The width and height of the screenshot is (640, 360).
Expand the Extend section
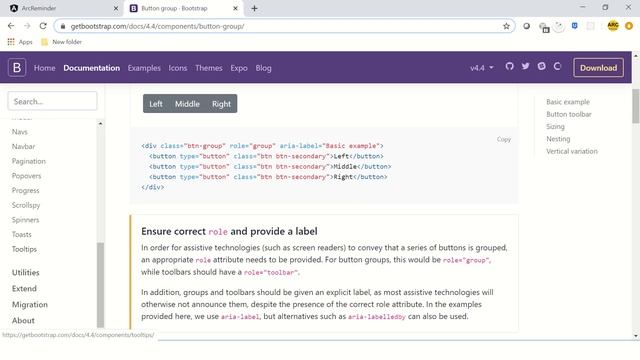click(24, 289)
